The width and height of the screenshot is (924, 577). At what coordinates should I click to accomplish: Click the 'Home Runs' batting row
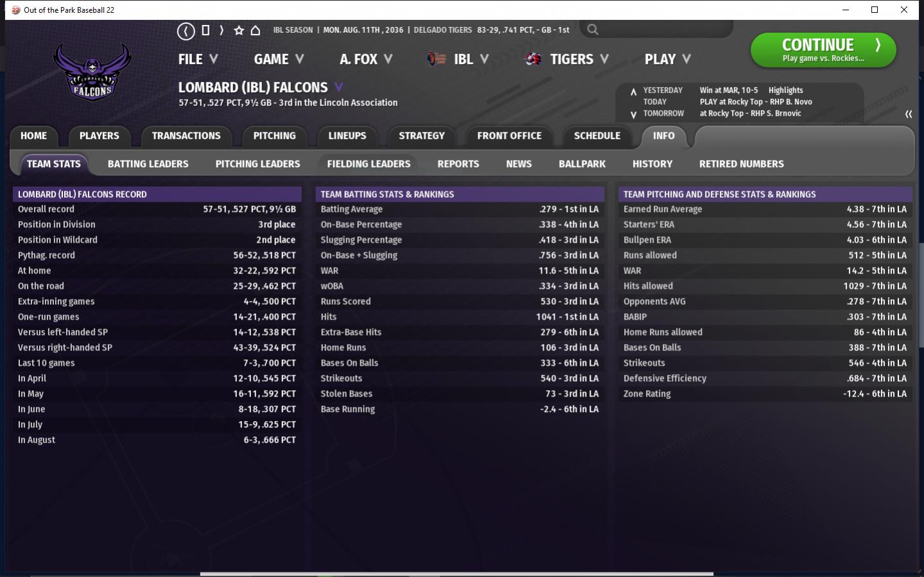coord(460,348)
